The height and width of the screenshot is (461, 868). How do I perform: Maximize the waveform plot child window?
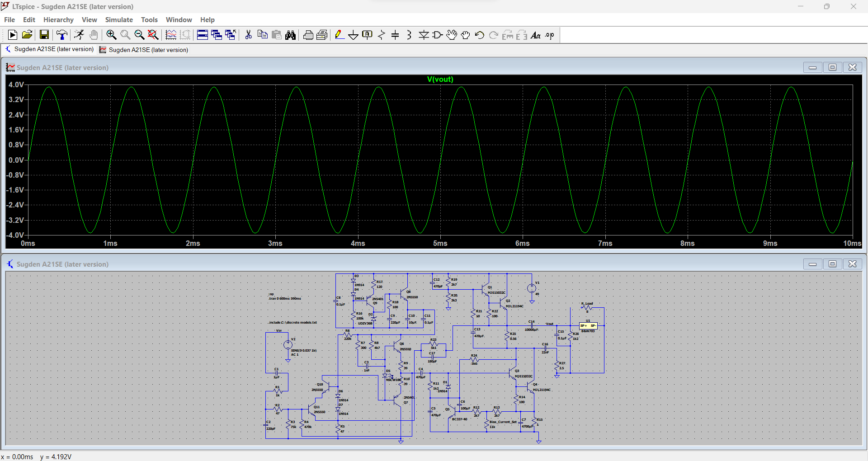tap(832, 67)
